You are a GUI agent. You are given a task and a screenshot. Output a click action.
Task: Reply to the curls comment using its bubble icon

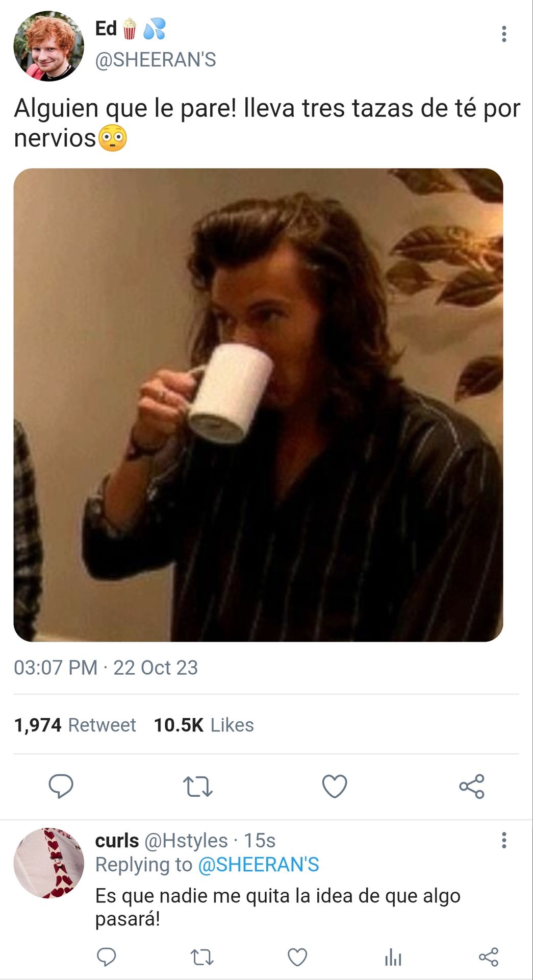[107, 957]
